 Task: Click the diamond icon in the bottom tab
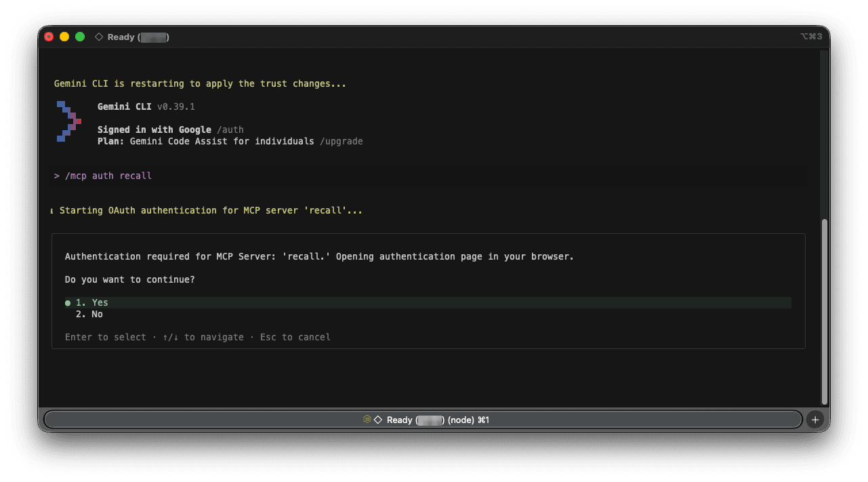click(x=378, y=420)
